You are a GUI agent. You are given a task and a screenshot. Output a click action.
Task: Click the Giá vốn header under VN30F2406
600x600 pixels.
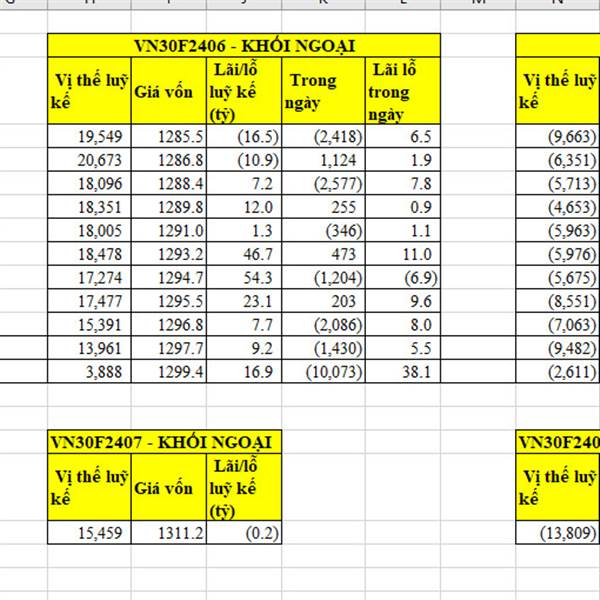168,91
